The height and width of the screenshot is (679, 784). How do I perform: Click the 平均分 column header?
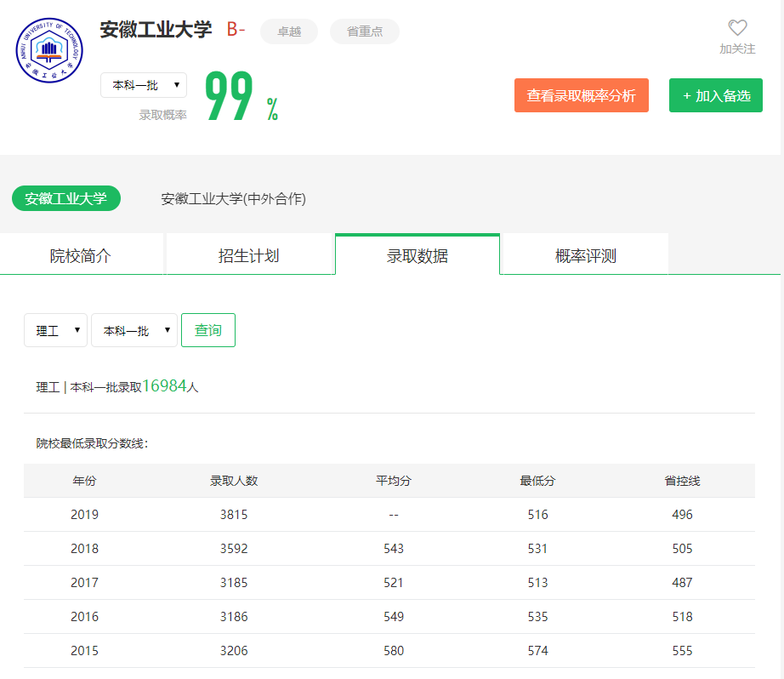[x=394, y=481]
